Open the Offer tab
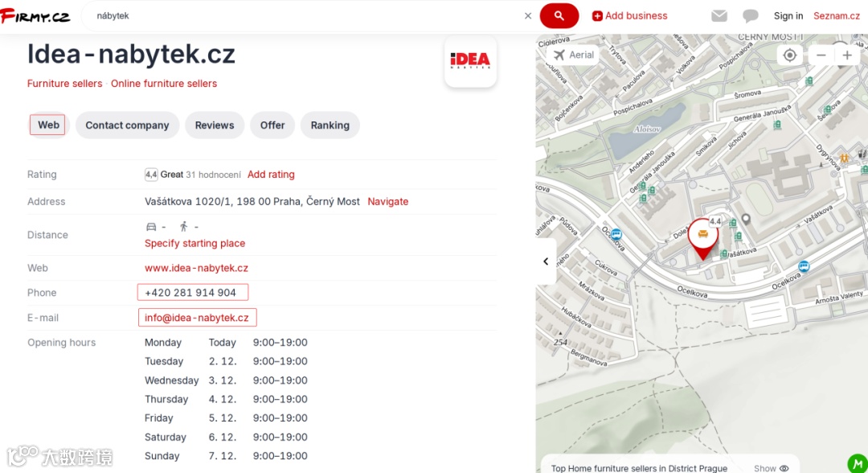This screenshot has height=473, width=868. [272, 125]
